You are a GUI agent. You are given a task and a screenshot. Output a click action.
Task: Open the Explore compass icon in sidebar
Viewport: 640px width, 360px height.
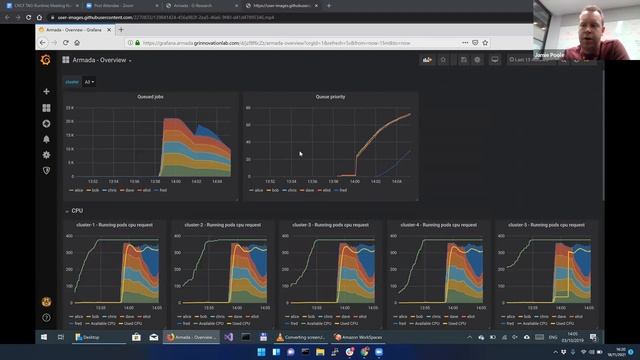[x=46, y=123]
